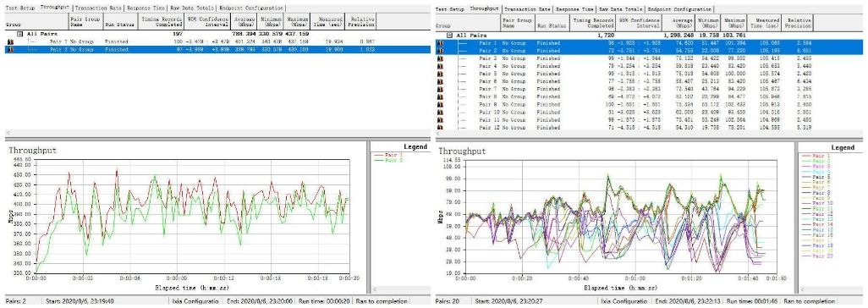Collapse the All Pairs group in left window

(x=20, y=34)
